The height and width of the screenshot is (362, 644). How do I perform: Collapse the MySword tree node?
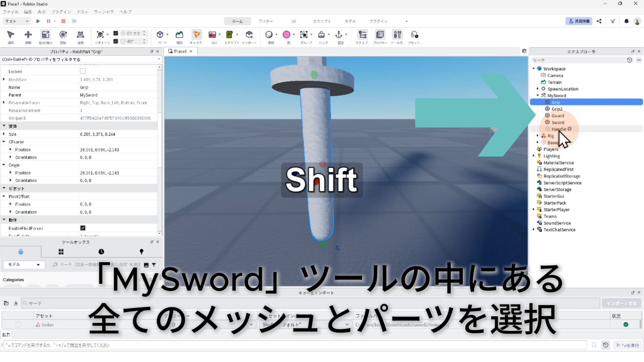coord(538,96)
